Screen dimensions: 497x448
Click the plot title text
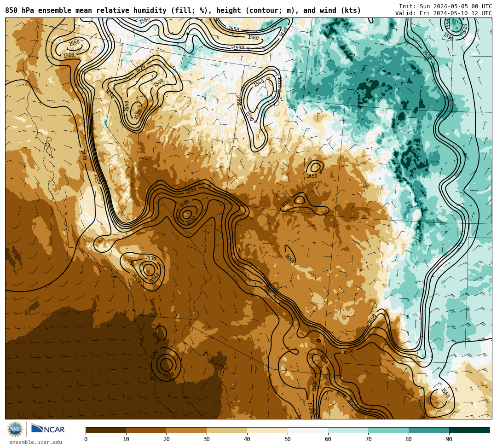coord(183,11)
